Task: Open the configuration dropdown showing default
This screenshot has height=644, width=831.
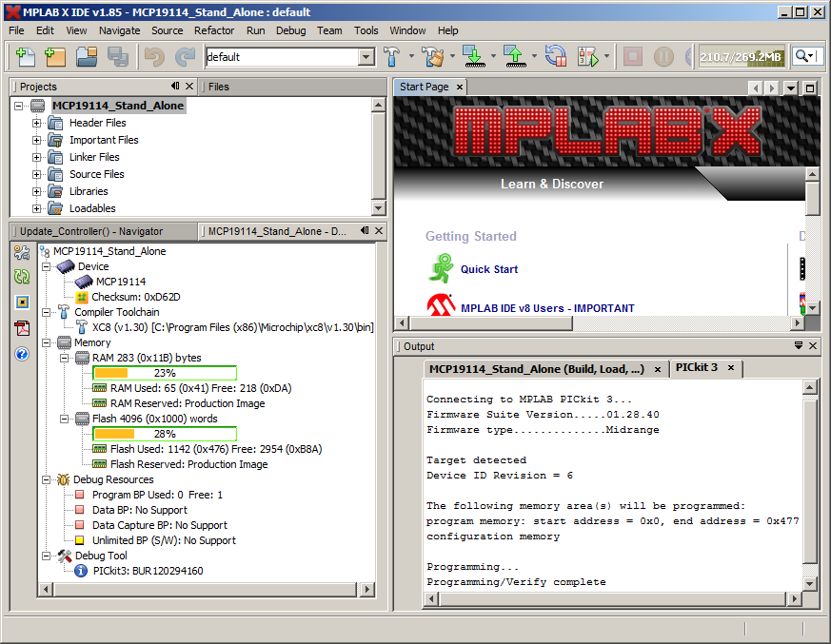Action: (366, 57)
